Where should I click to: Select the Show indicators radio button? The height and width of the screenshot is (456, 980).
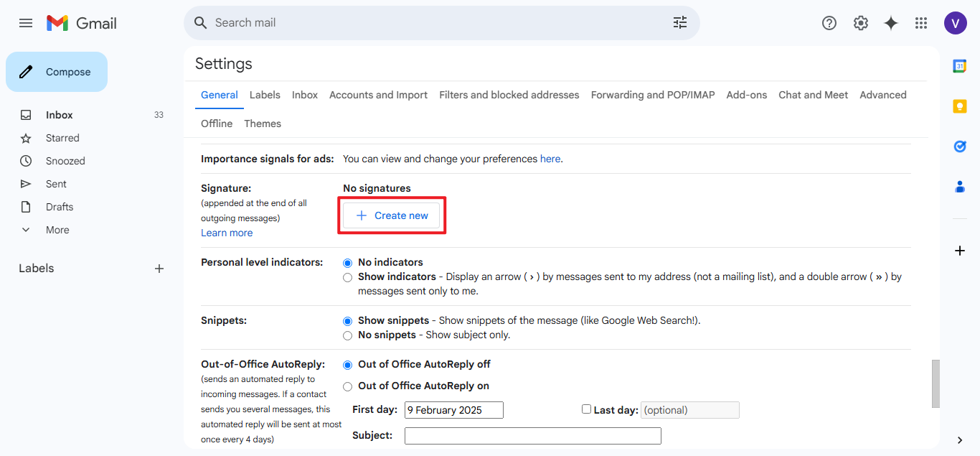[x=348, y=277]
